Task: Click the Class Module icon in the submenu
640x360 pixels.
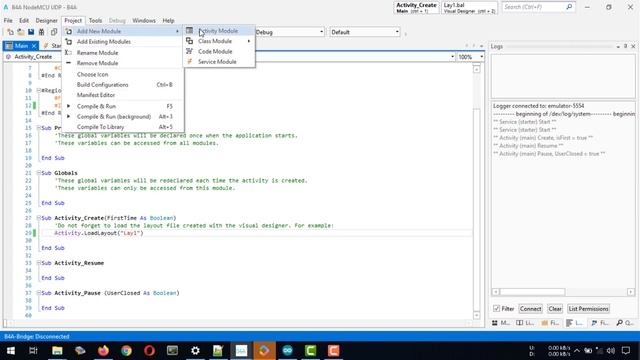Action: point(189,41)
